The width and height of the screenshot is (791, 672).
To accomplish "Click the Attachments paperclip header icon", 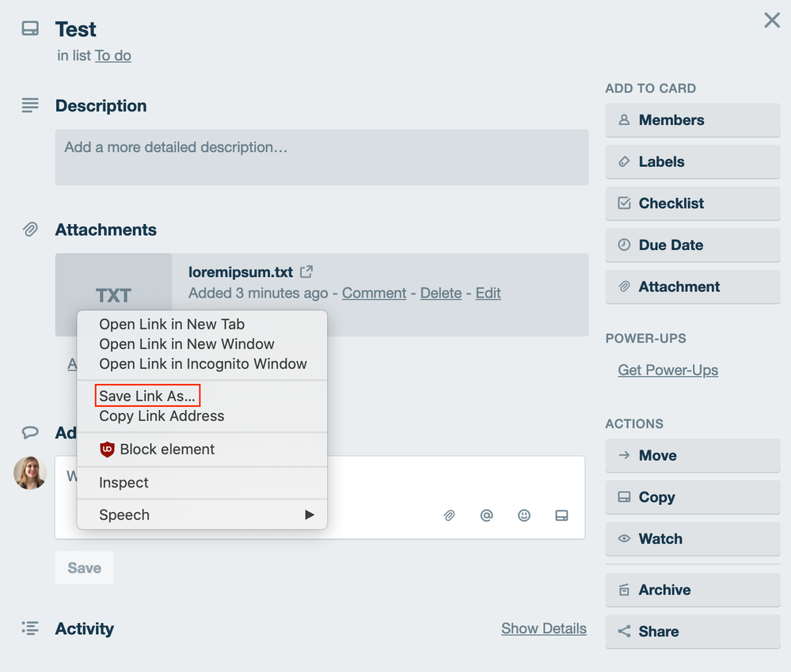I will (29, 229).
